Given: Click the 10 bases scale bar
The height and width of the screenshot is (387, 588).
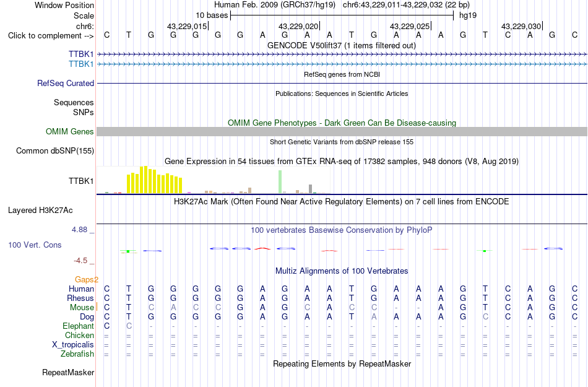Looking at the screenshot, I should tap(342, 15).
